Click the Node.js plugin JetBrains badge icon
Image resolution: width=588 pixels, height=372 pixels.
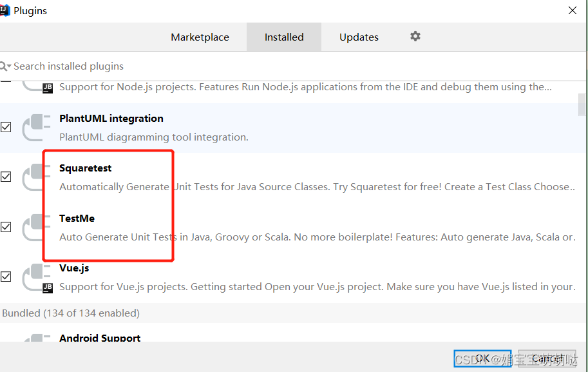tap(48, 88)
